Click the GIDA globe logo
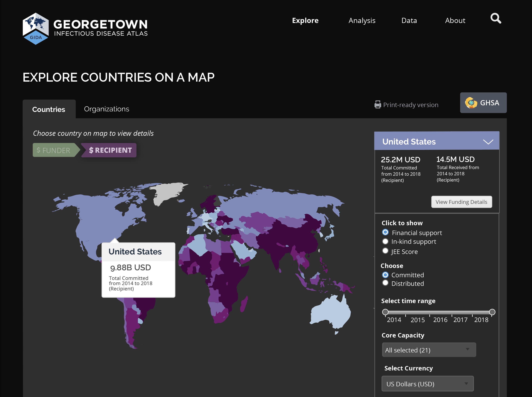532x397 pixels. (x=36, y=29)
